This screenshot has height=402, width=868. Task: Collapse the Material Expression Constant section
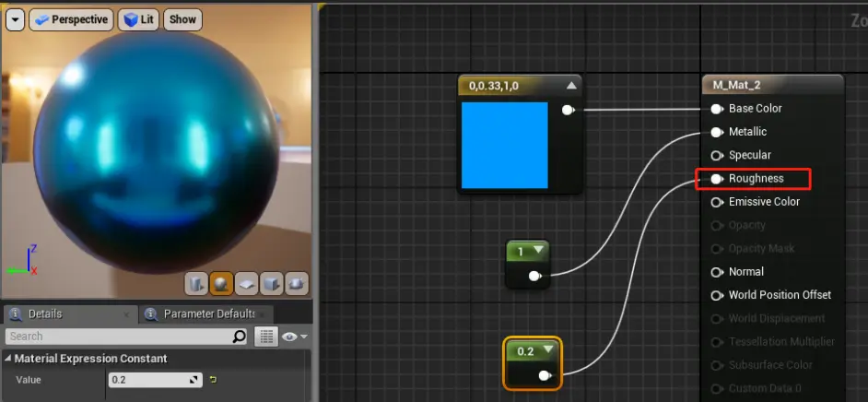(7, 359)
